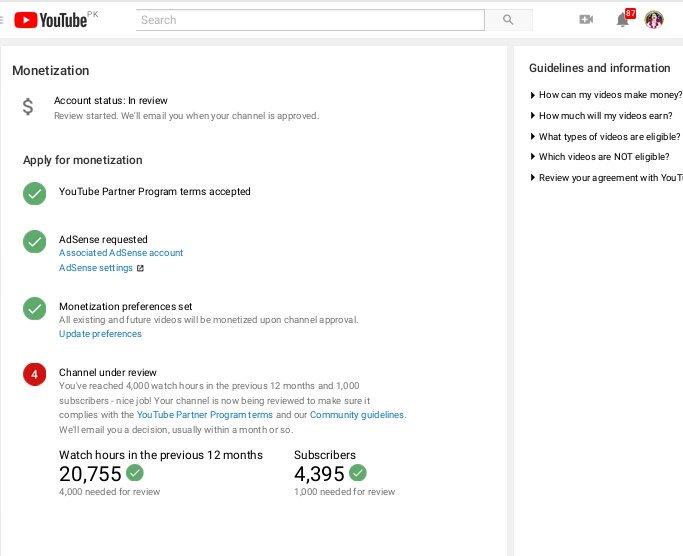Click the checkmark beside Monetization preferences set
The image size is (683, 556).
pos(34,309)
